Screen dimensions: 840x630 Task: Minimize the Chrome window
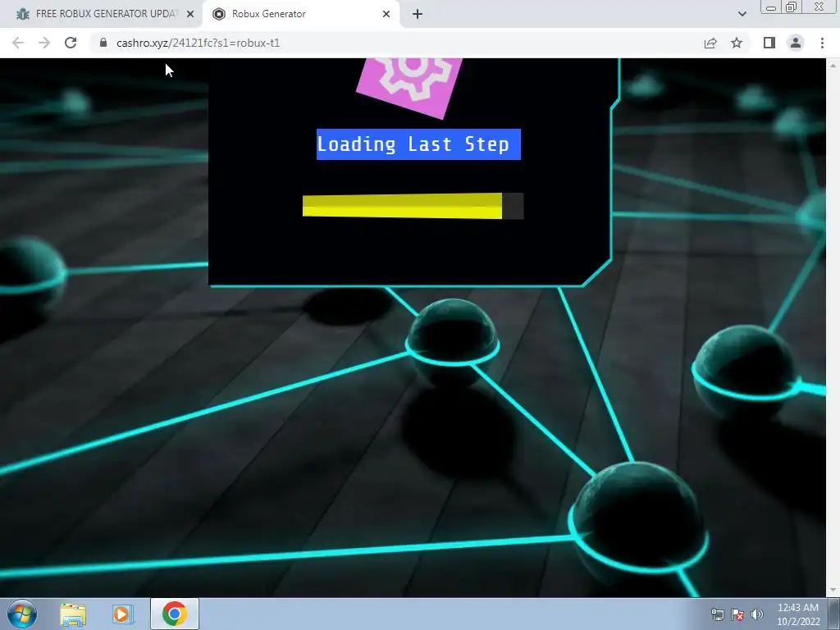coord(771,7)
